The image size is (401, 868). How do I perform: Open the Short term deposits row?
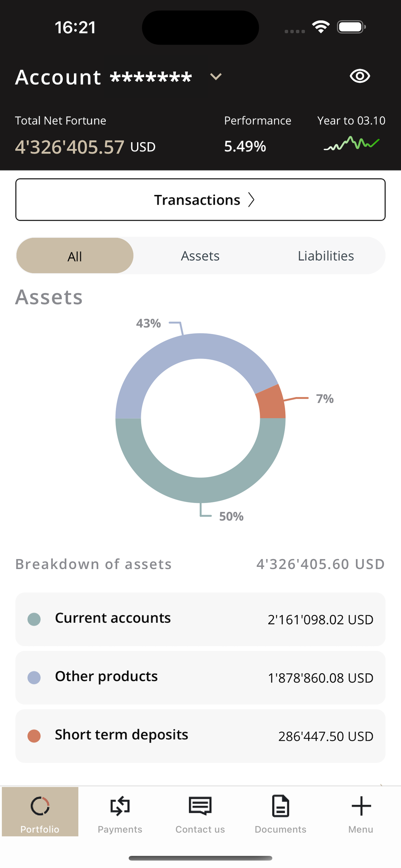point(200,736)
